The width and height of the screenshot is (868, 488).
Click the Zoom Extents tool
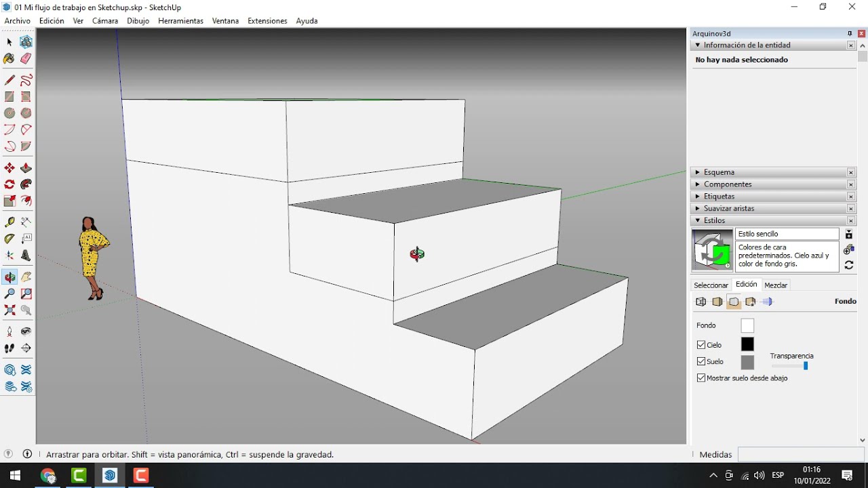click(x=9, y=310)
